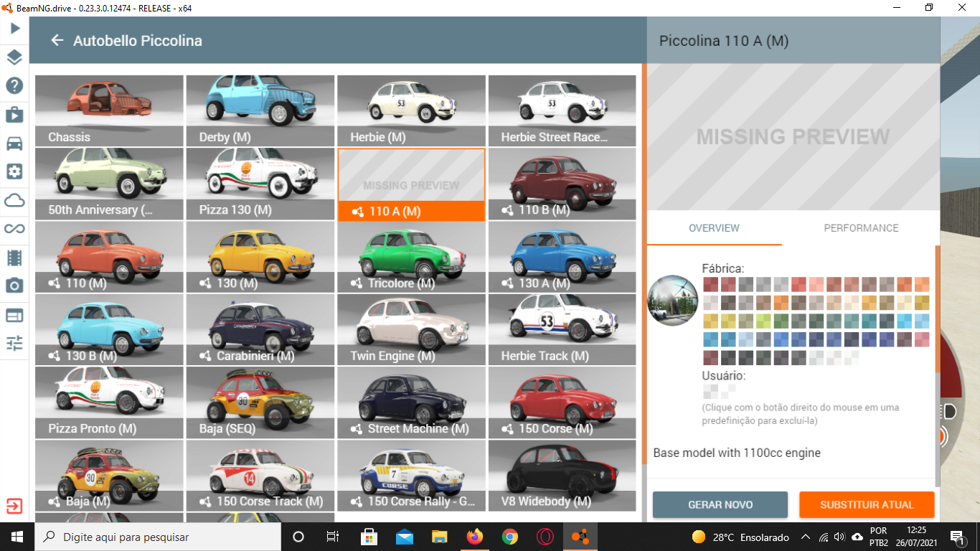Open the cloud environment icon
This screenshot has height=551, width=980.
coord(14,200)
